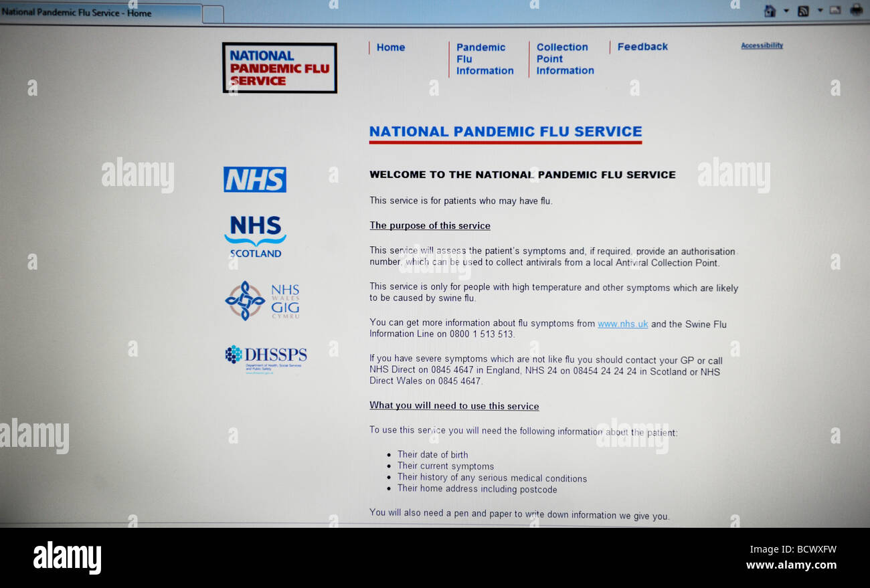
Task: Click 'This service is for patients who may have flu'
Action: pyautogui.click(x=461, y=201)
